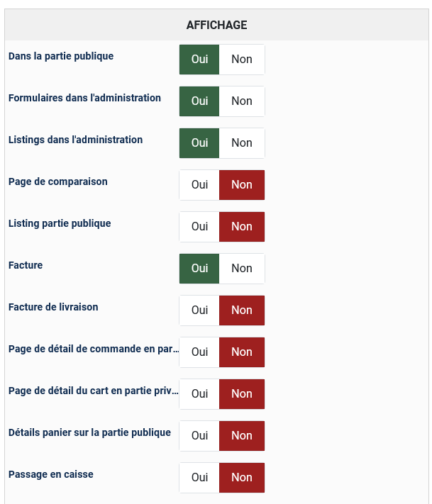Activate Oui for 'Page de détail du cart'
The width and height of the screenshot is (432, 504).
tap(199, 394)
